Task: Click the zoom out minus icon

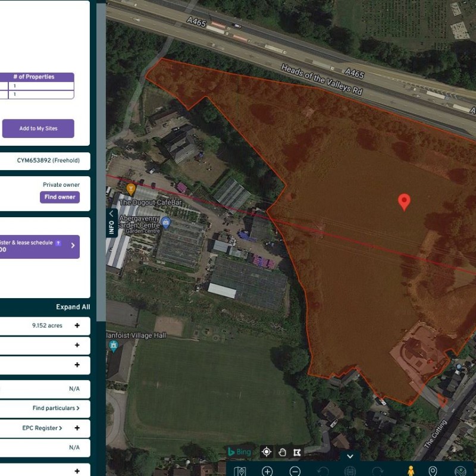Action: 295,471
